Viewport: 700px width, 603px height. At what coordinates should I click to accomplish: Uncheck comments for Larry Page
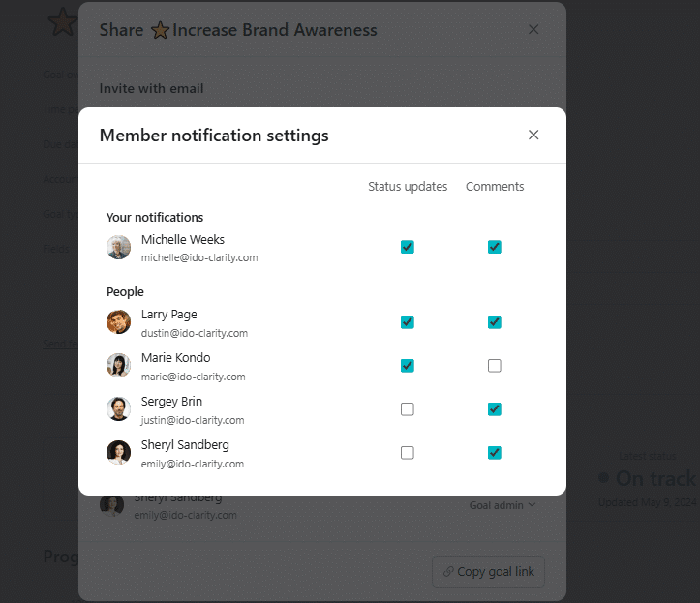pyautogui.click(x=495, y=321)
